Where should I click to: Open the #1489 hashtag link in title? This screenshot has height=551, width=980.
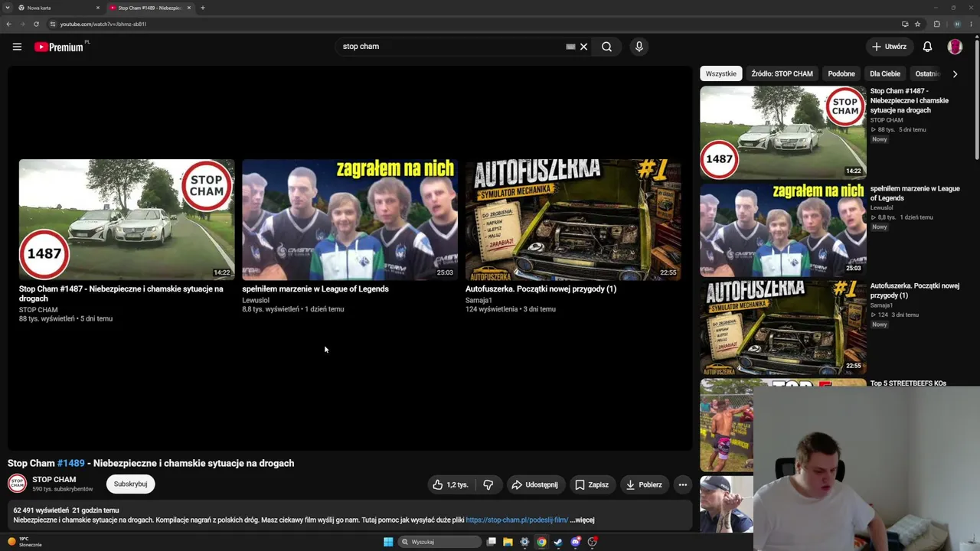[x=71, y=463]
